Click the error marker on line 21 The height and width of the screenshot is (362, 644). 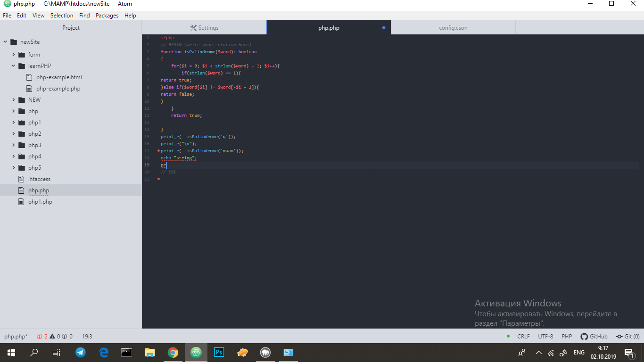click(158, 179)
